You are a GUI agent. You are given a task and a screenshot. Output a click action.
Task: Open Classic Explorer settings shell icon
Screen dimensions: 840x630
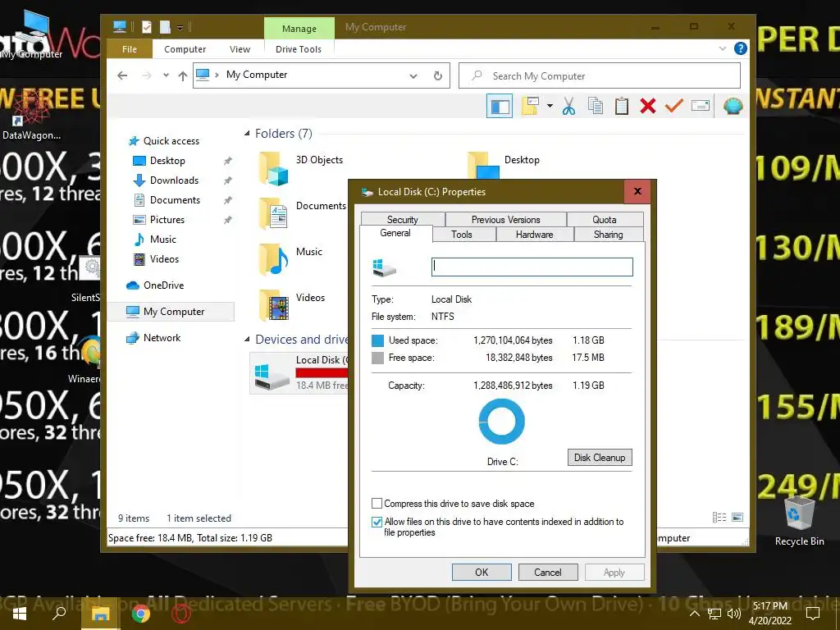click(x=733, y=106)
